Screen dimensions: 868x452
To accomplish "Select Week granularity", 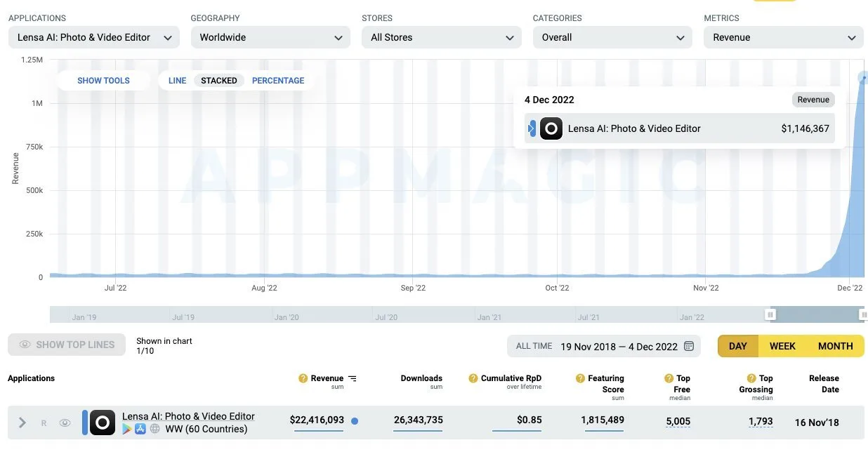I will (x=782, y=346).
